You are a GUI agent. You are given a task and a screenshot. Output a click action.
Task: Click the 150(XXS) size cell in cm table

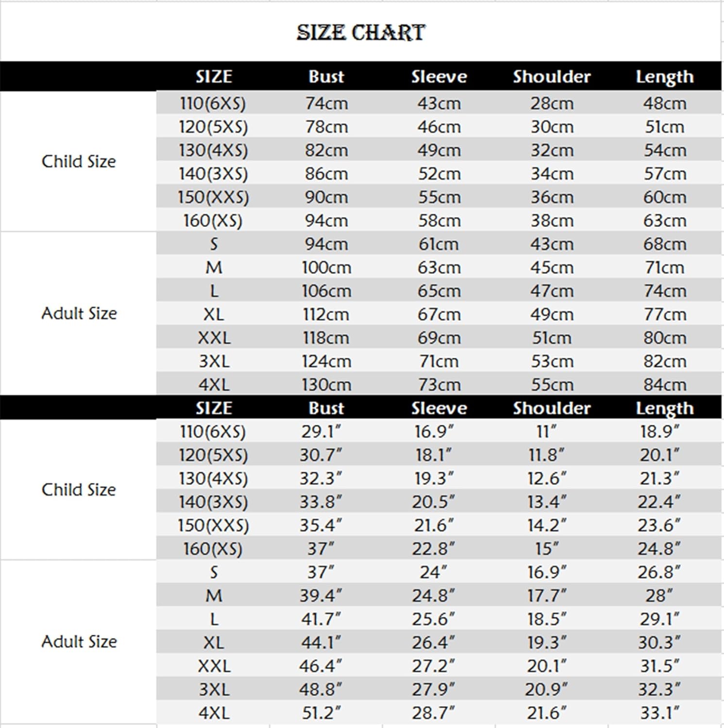tap(213, 197)
